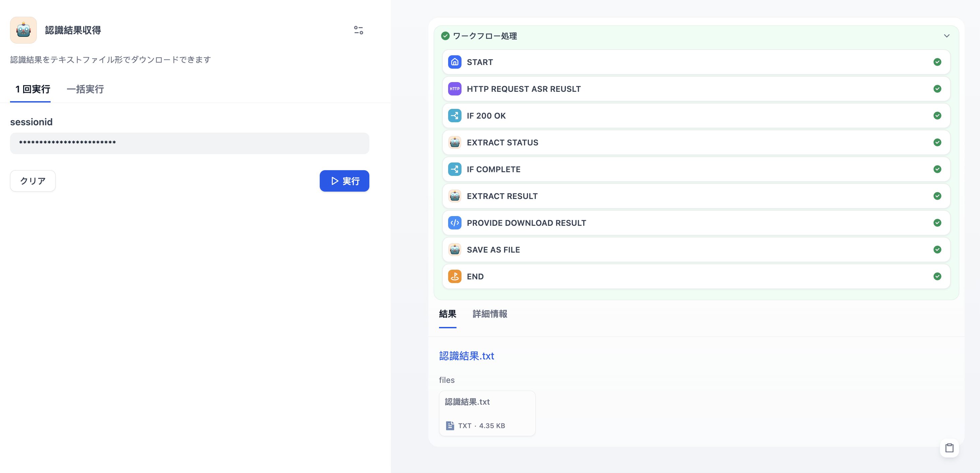The height and width of the screenshot is (473, 980).
Task: Select the 1回実行 tab
Action: pos(33,89)
